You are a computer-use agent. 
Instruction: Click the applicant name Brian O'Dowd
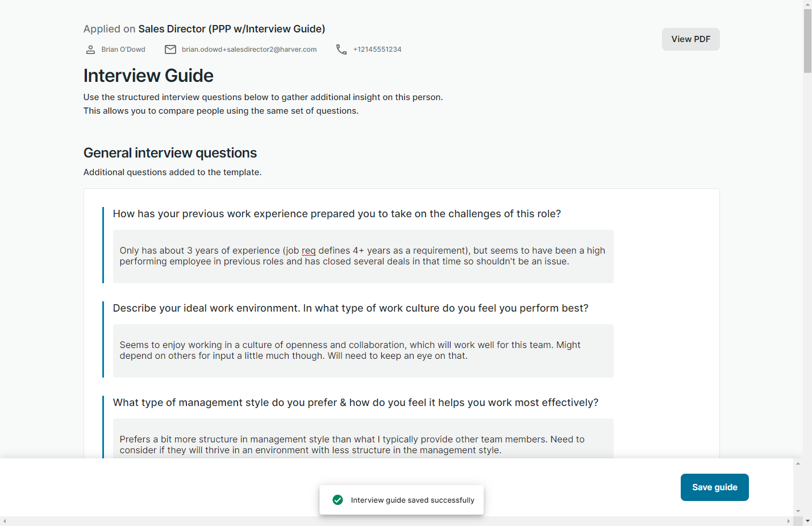click(x=123, y=49)
